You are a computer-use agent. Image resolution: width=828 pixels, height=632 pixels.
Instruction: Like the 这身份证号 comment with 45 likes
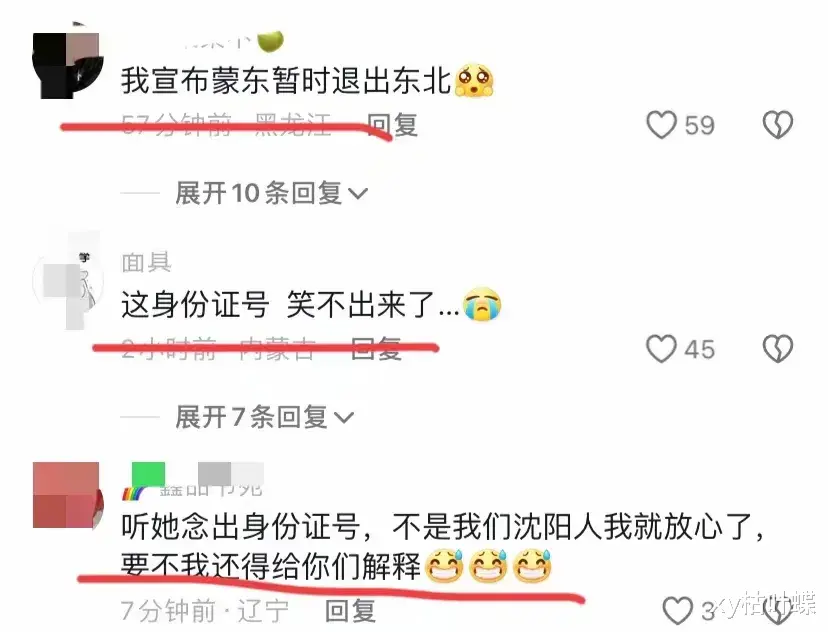pos(662,349)
